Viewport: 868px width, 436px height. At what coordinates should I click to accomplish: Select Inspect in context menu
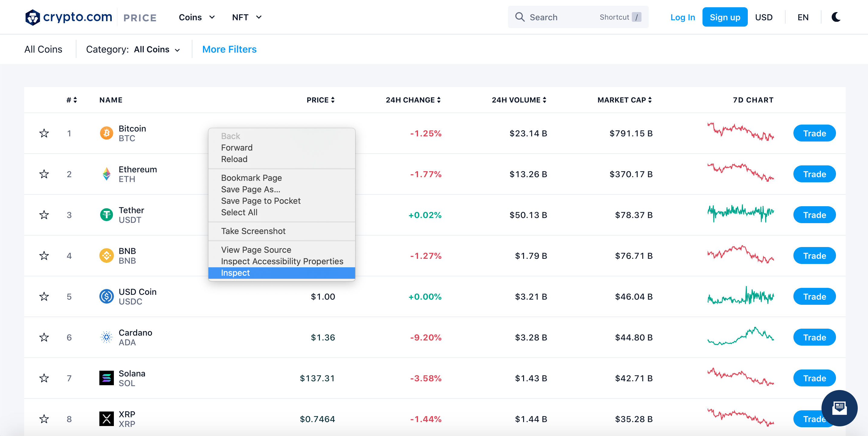click(282, 273)
